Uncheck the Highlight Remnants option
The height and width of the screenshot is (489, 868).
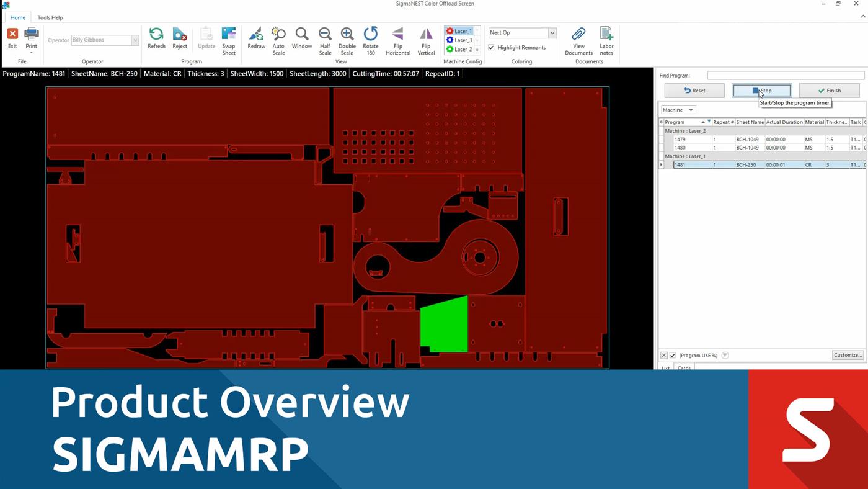(490, 47)
